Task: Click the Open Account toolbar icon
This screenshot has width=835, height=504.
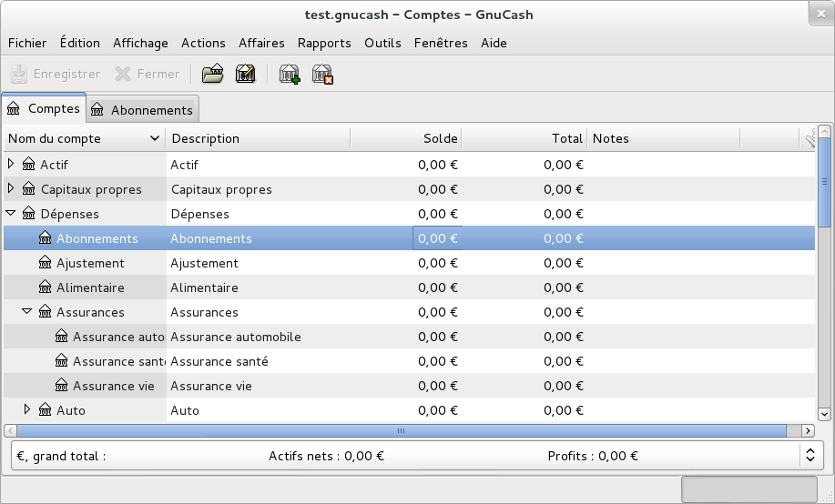Action: (212, 75)
